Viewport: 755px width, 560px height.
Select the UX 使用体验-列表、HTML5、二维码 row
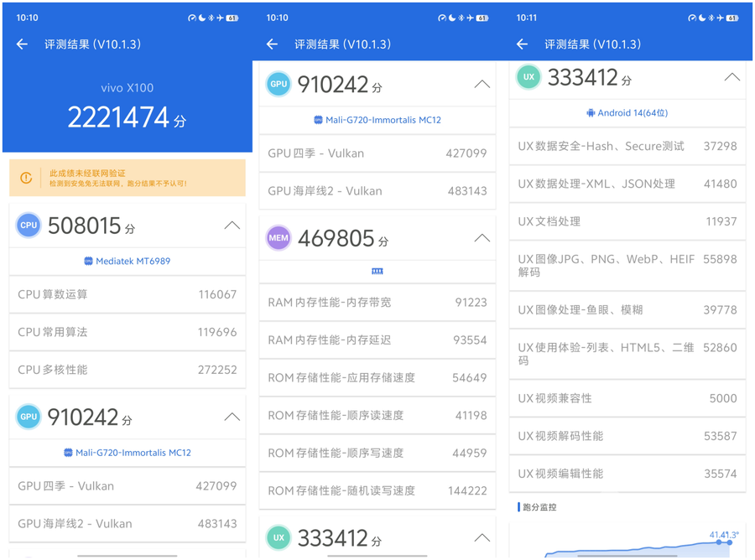click(627, 354)
